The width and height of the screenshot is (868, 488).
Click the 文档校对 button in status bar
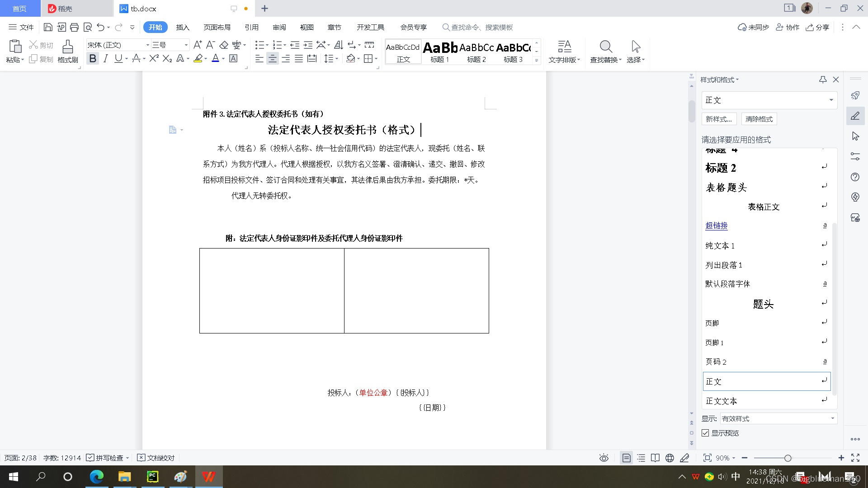156,458
